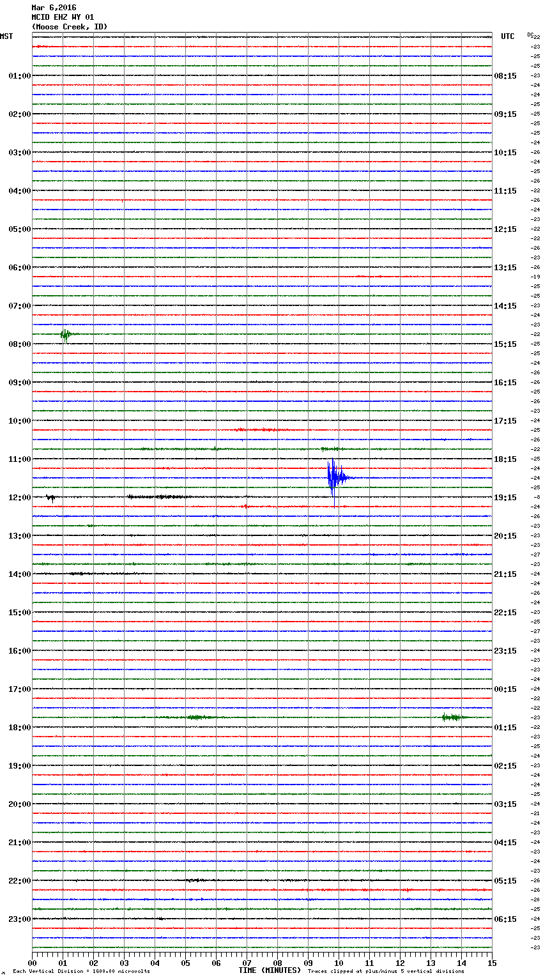Click the '08:15' UTC time label

[x=505, y=76]
